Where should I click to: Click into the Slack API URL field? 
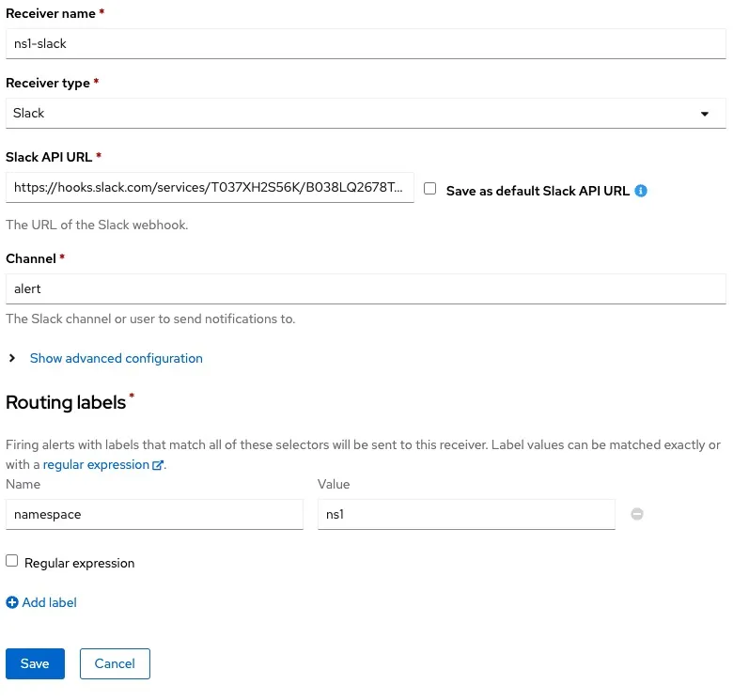coord(210,188)
